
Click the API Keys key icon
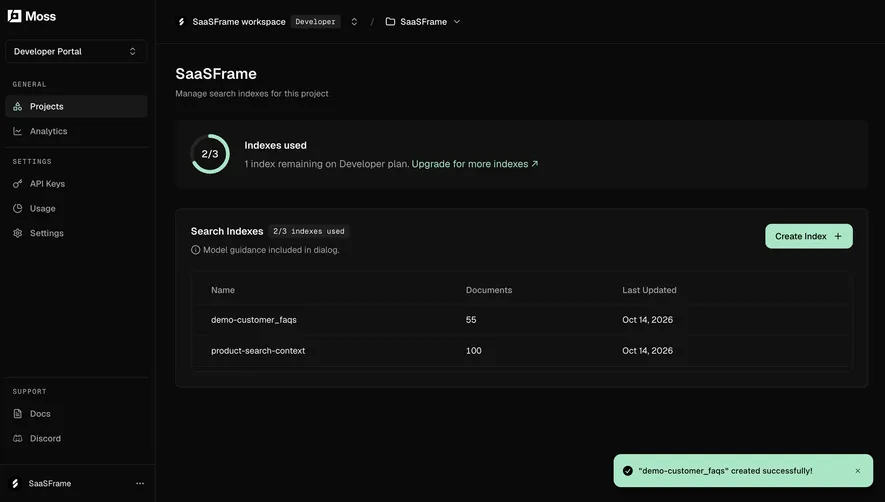(17, 184)
